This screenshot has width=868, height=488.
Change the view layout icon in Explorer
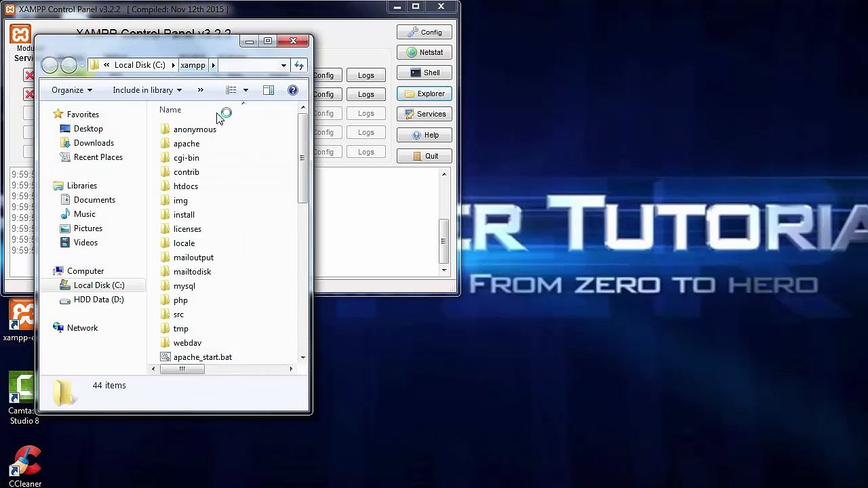coord(231,90)
